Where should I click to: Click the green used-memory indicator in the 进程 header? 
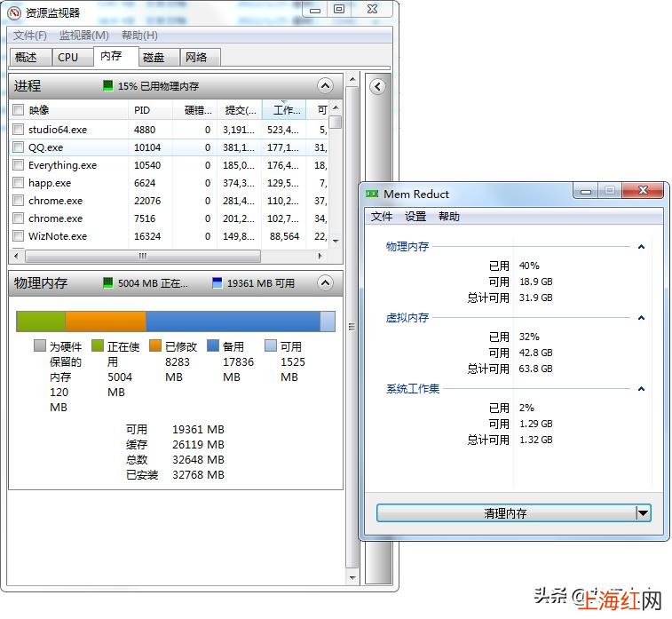[x=108, y=85]
